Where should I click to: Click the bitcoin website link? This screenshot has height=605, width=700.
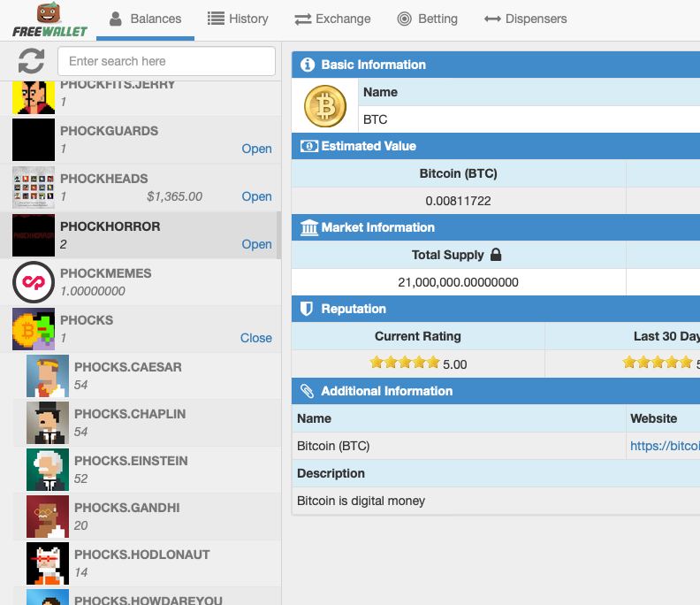pyautogui.click(x=665, y=446)
